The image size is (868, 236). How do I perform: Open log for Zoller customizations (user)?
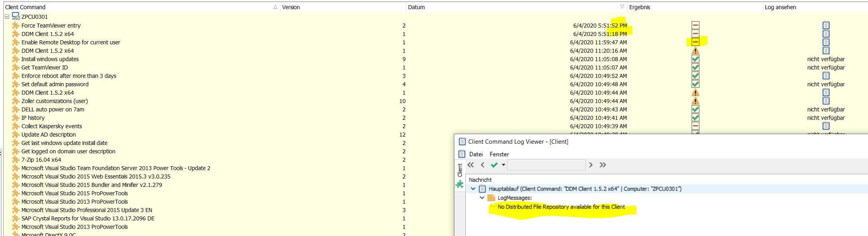(x=826, y=101)
